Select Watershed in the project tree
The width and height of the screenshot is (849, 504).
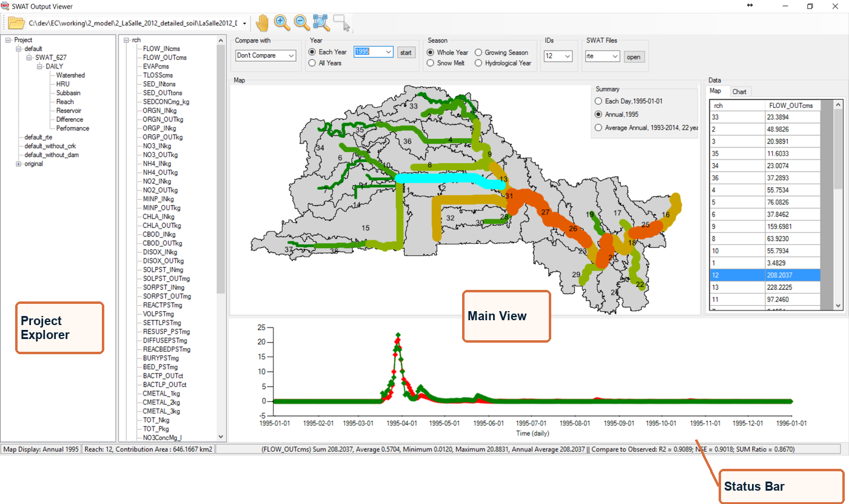(70, 75)
